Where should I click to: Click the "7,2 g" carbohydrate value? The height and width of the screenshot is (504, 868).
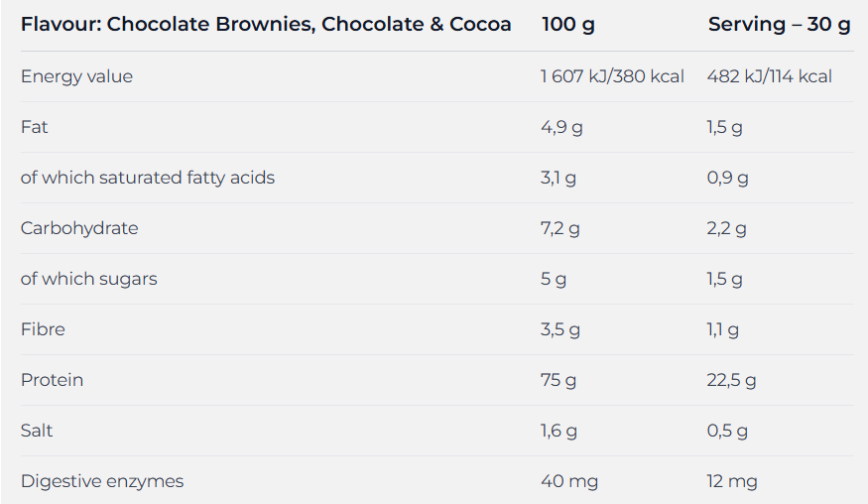tap(559, 228)
